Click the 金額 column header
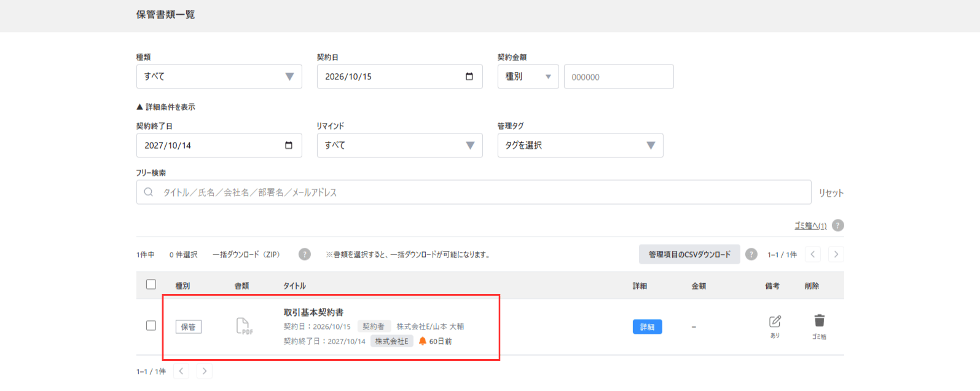The image size is (980, 391). (x=699, y=286)
